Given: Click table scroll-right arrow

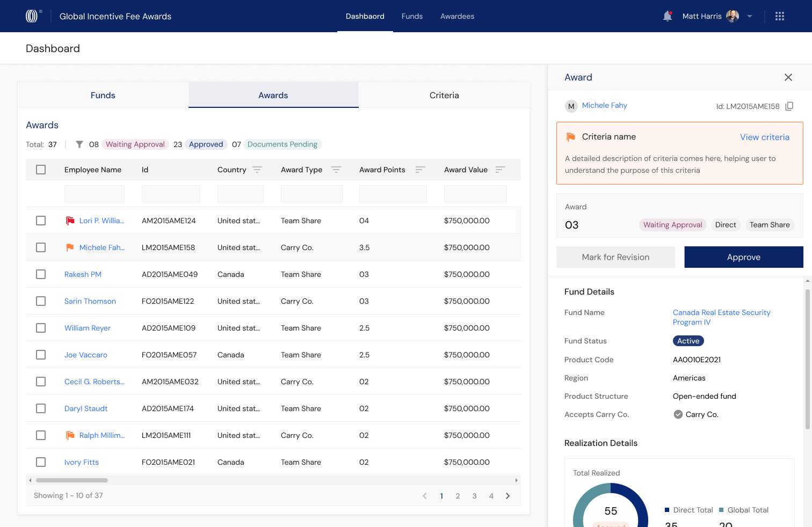Looking at the screenshot, I should [517, 480].
